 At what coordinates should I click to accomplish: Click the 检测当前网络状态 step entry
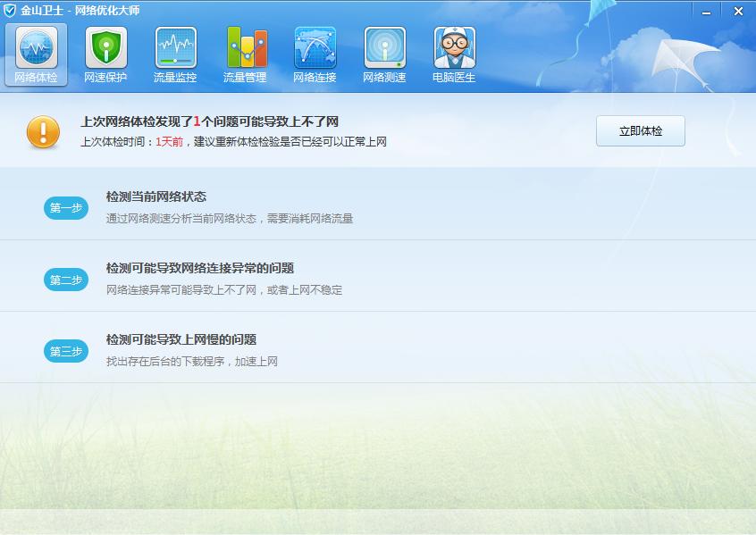click(159, 198)
